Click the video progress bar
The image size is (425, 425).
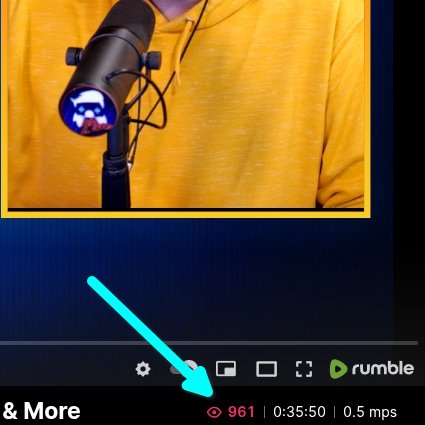click(209, 343)
